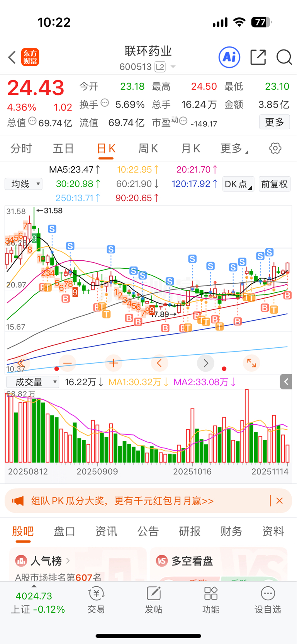
Task: Tap the promo banner megaphone icon
Action: coord(18,501)
